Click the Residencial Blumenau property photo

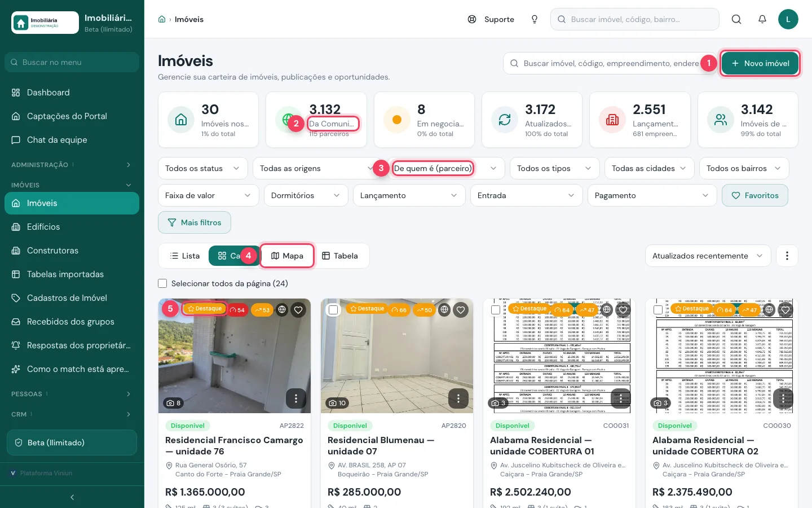[x=397, y=356]
